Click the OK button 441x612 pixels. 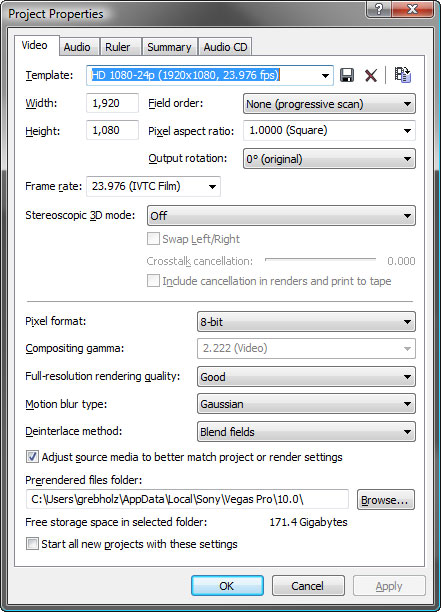pos(227,585)
